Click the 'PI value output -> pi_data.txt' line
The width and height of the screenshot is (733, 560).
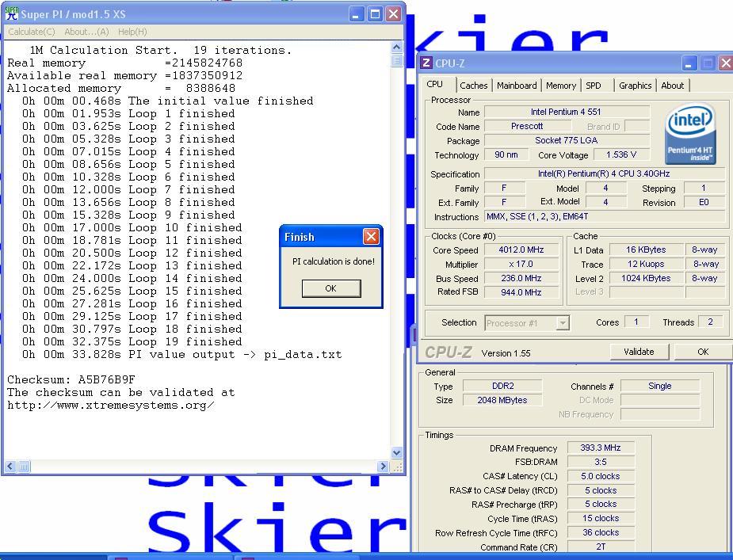[x=181, y=354]
